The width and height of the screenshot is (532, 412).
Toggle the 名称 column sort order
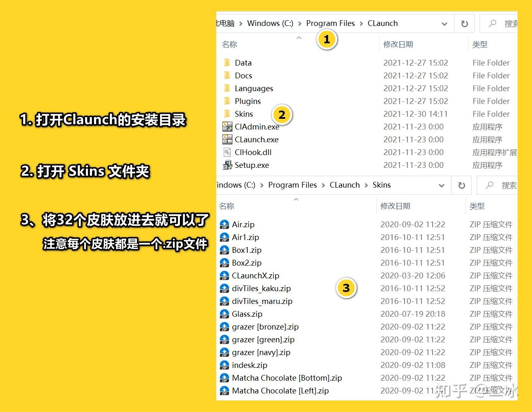point(229,44)
